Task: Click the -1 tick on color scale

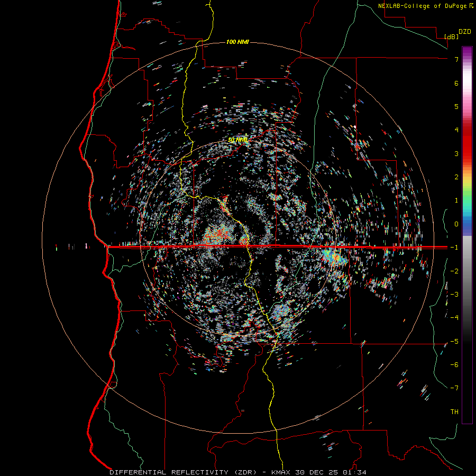Action: [454, 248]
